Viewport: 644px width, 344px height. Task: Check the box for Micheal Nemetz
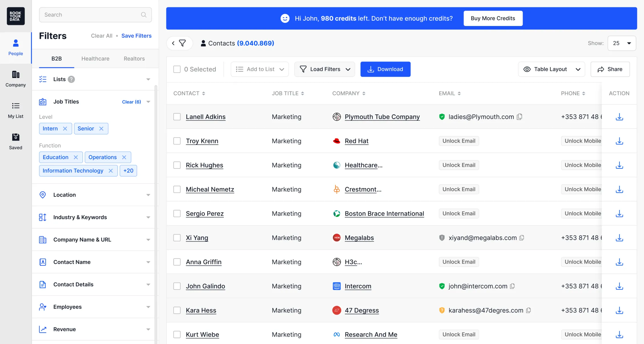click(177, 189)
